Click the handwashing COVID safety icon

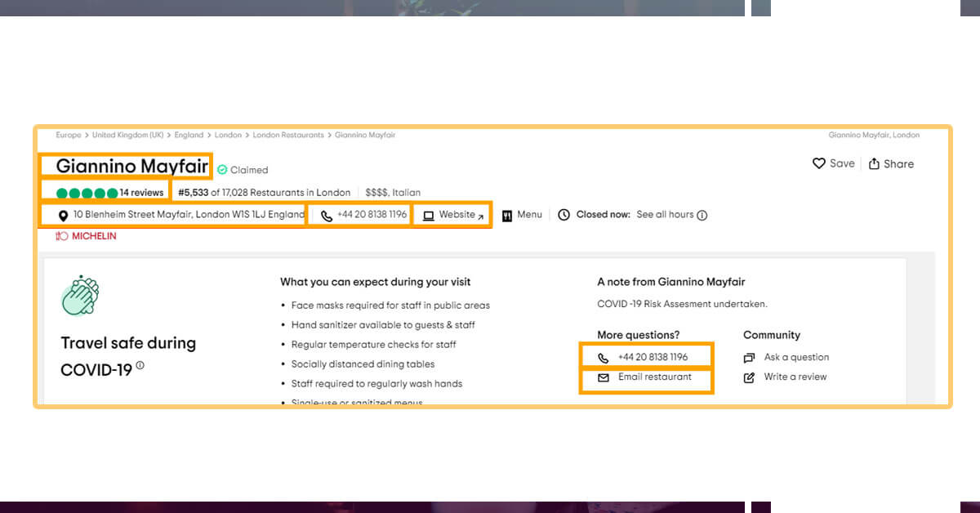[x=80, y=295]
